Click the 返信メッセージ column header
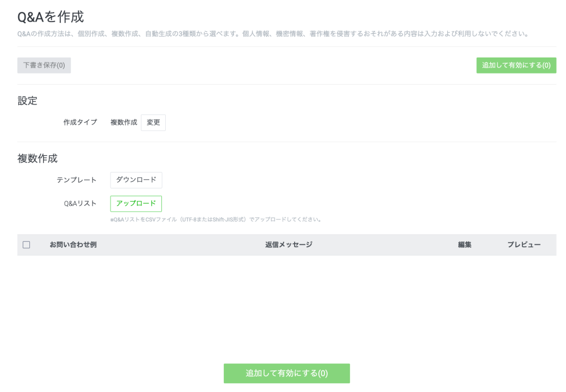 coord(288,244)
